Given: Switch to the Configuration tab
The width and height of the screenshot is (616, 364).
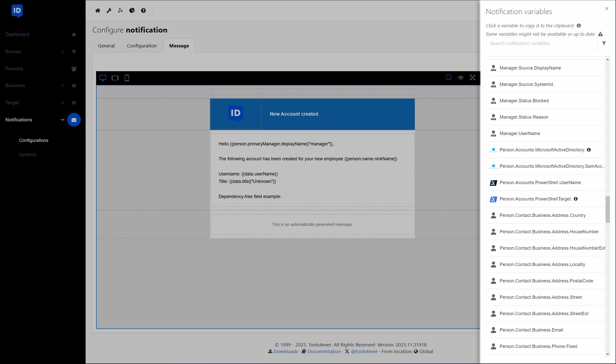Looking at the screenshot, I should (142, 46).
